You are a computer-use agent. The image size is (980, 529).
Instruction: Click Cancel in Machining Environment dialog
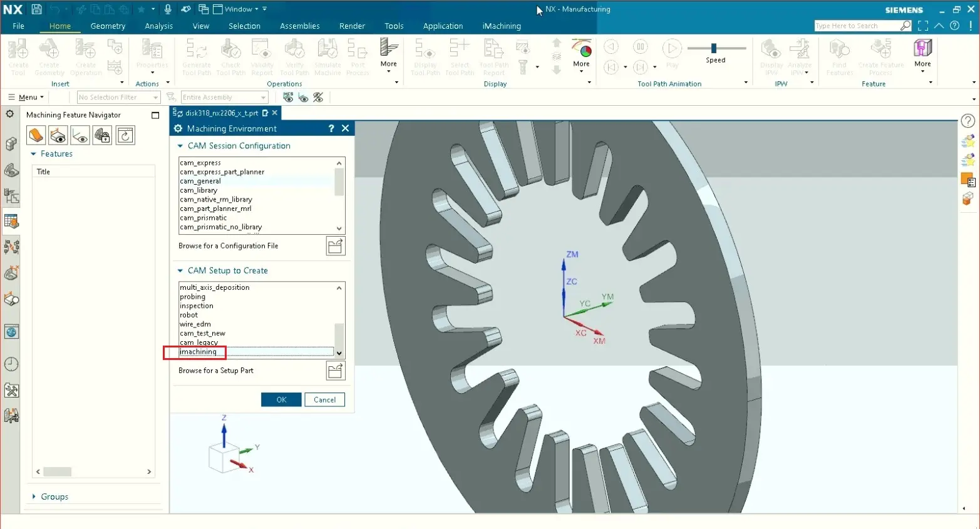click(324, 399)
